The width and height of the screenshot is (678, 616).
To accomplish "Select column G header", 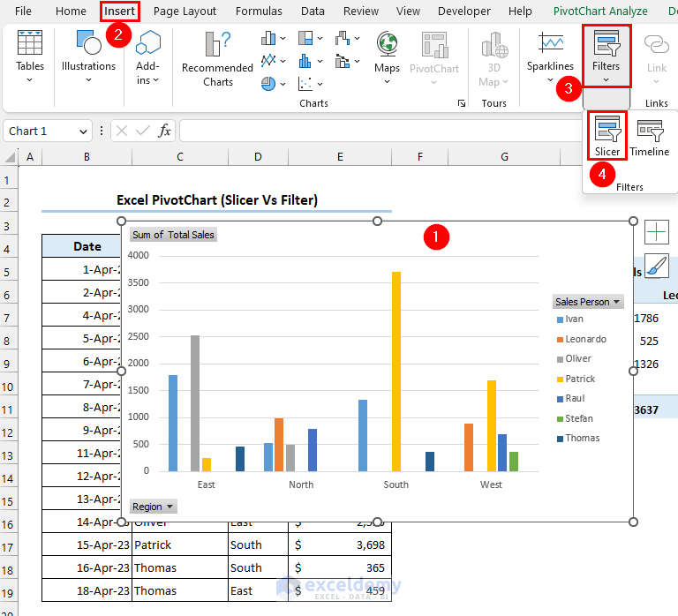I will coord(504,157).
